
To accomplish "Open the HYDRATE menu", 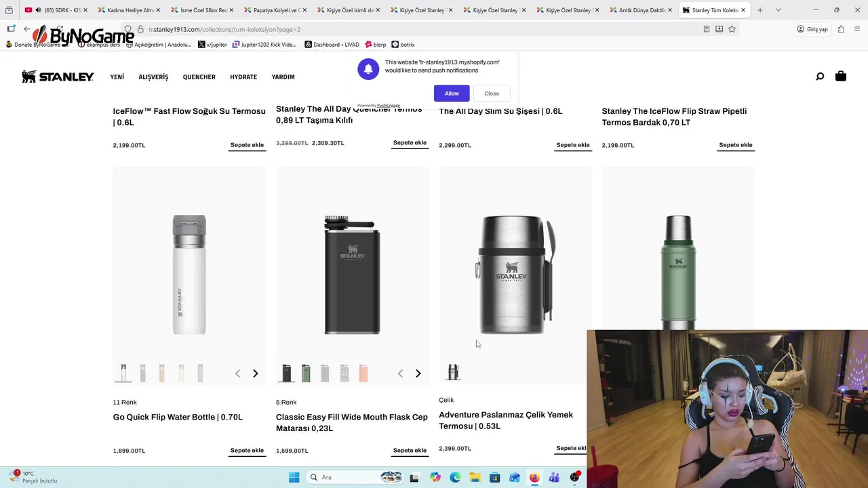I will click(243, 77).
